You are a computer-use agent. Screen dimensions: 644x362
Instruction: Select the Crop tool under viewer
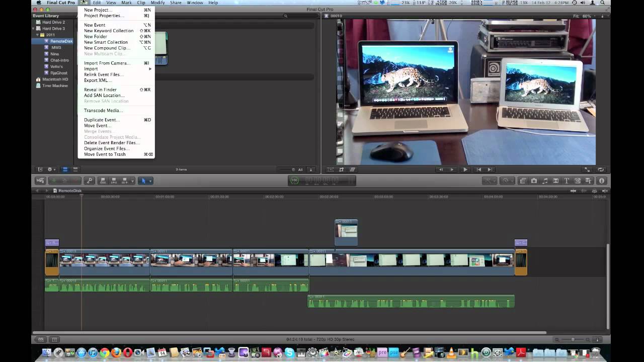point(342,170)
